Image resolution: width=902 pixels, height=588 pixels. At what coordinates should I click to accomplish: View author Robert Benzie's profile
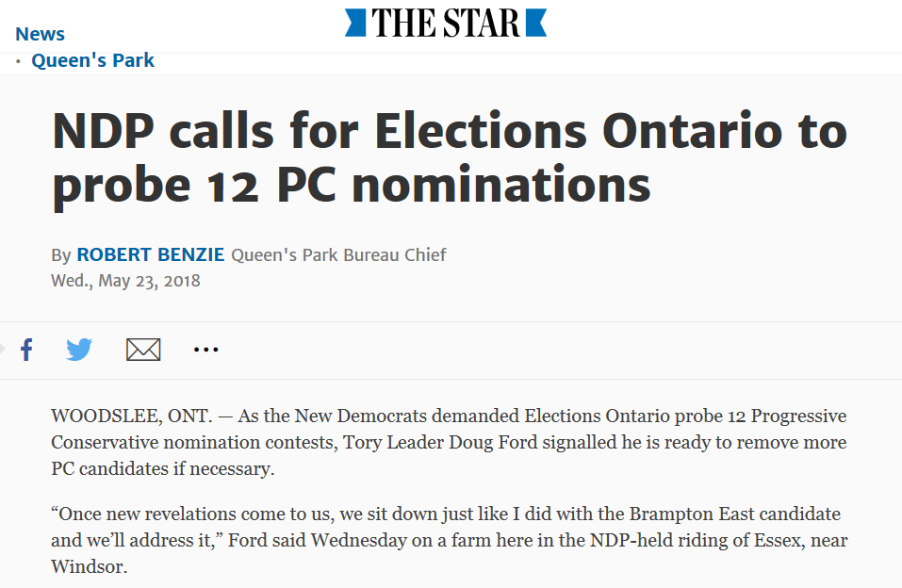(x=151, y=254)
